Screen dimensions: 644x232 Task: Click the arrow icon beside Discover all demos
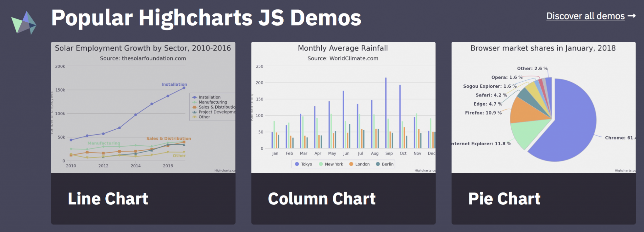point(631,16)
